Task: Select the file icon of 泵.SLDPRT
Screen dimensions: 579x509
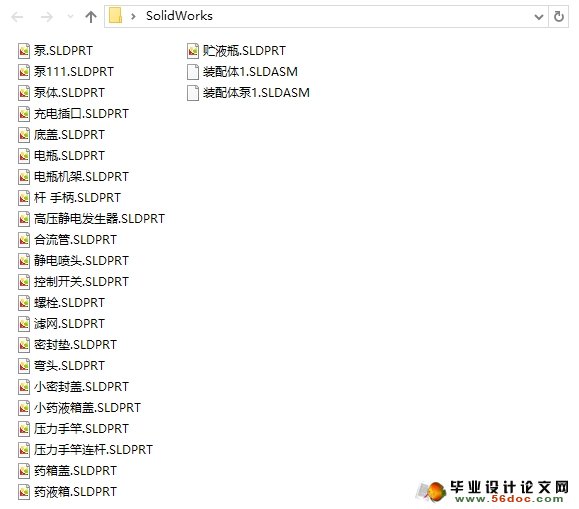Action: tap(24, 51)
